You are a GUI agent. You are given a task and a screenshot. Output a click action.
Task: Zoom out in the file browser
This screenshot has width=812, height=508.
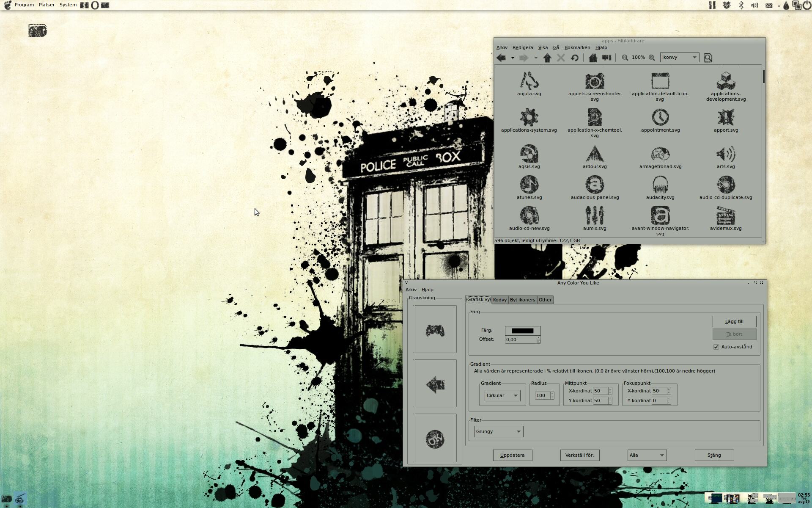pos(625,58)
